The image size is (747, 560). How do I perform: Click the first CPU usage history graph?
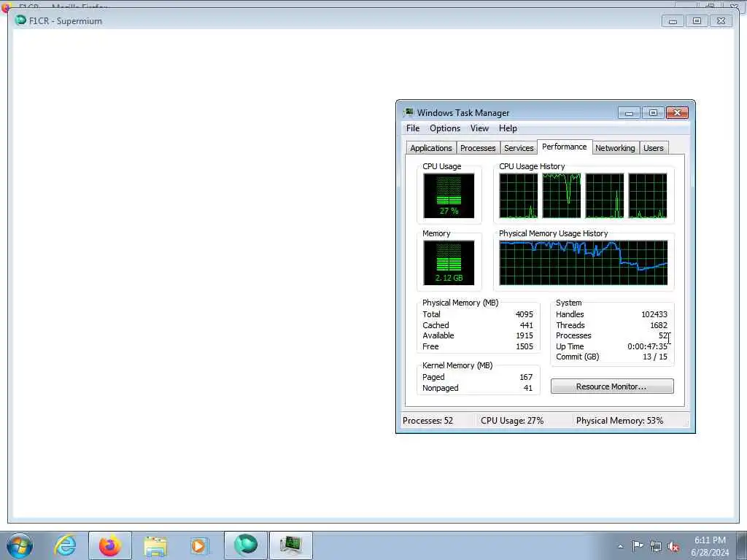point(519,195)
